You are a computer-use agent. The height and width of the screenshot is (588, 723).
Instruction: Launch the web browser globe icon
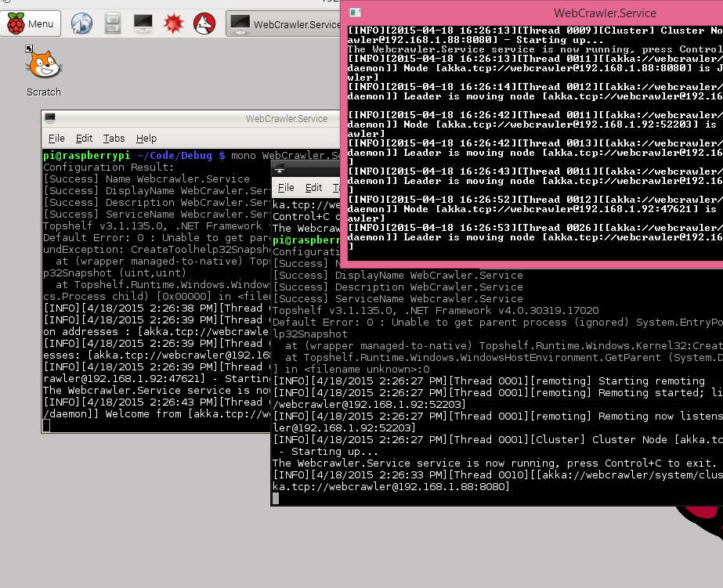(x=81, y=23)
